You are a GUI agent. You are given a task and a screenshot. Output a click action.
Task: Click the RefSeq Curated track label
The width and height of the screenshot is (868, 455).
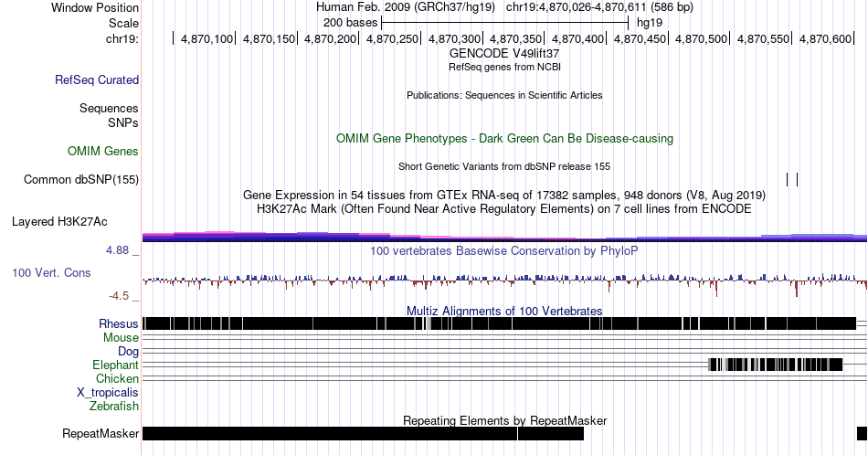(97, 79)
